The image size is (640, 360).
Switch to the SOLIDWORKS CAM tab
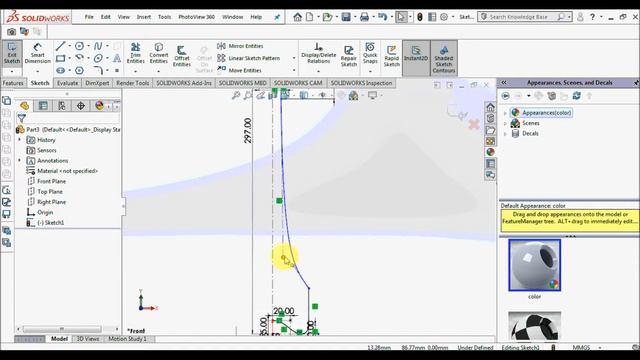[298, 83]
